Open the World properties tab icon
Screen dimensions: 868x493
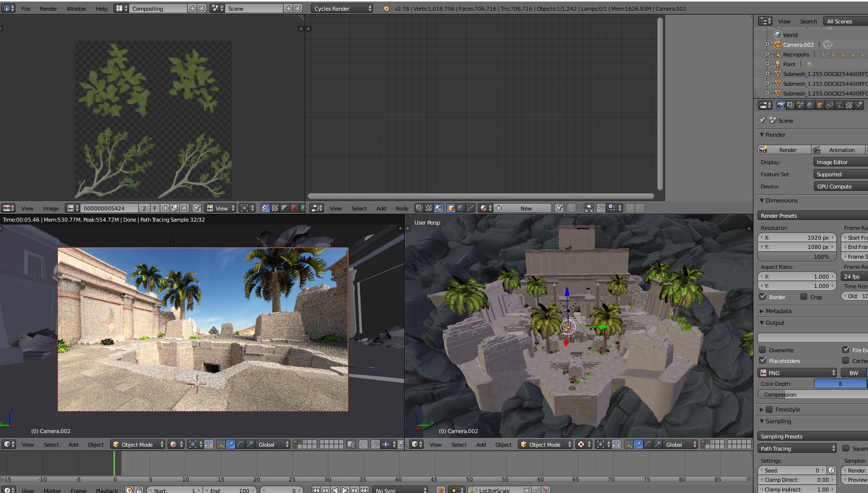[810, 105]
